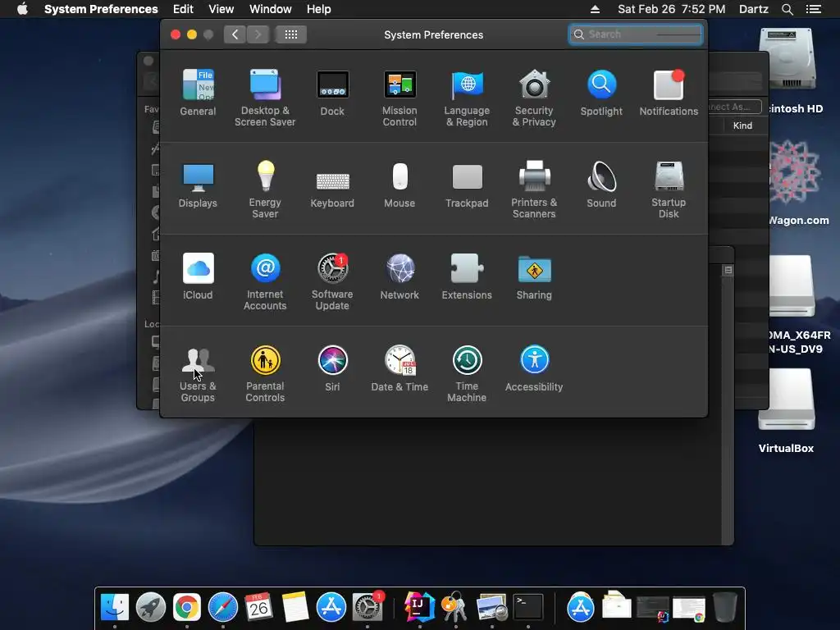
Task: Open Internet Accounts preferences
Action: [265, 282]
